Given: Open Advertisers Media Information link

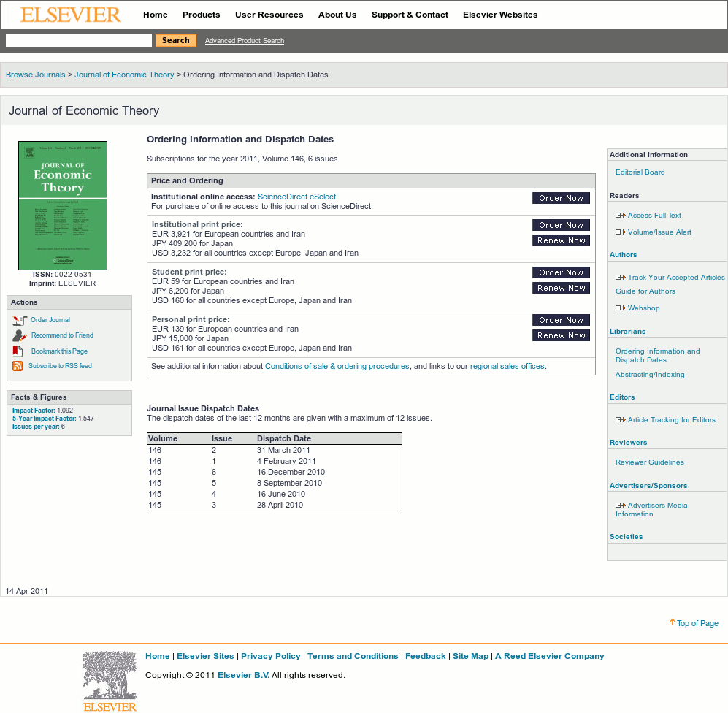Looking at the screenshot, I should (651, 510).
